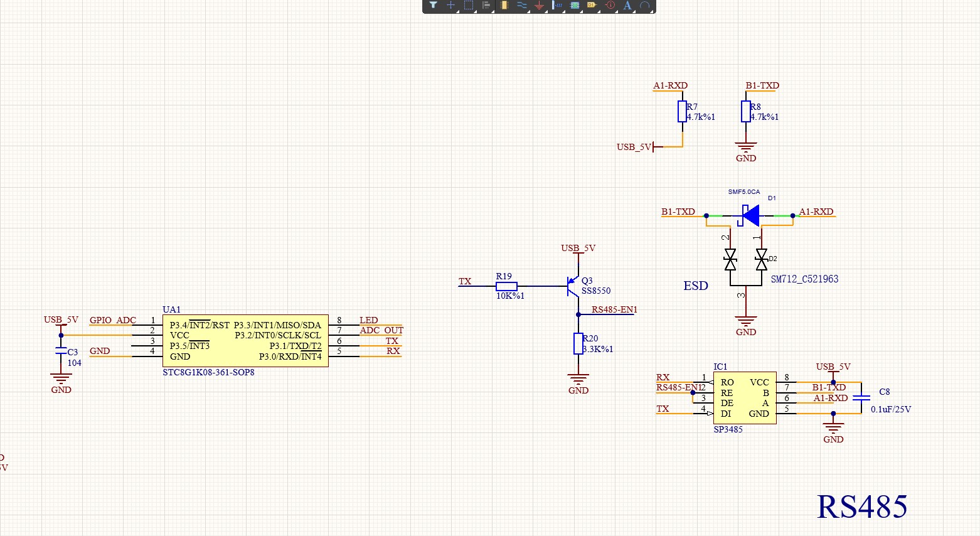Image resolution: width=980 pixels, height=536 pixels.
Task: Click the move/drag objects crosshair tool
Action: (450, 5)
